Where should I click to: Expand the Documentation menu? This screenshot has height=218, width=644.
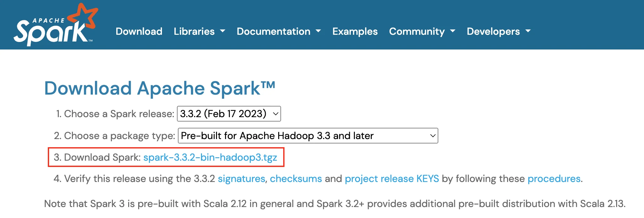point(279,31)
